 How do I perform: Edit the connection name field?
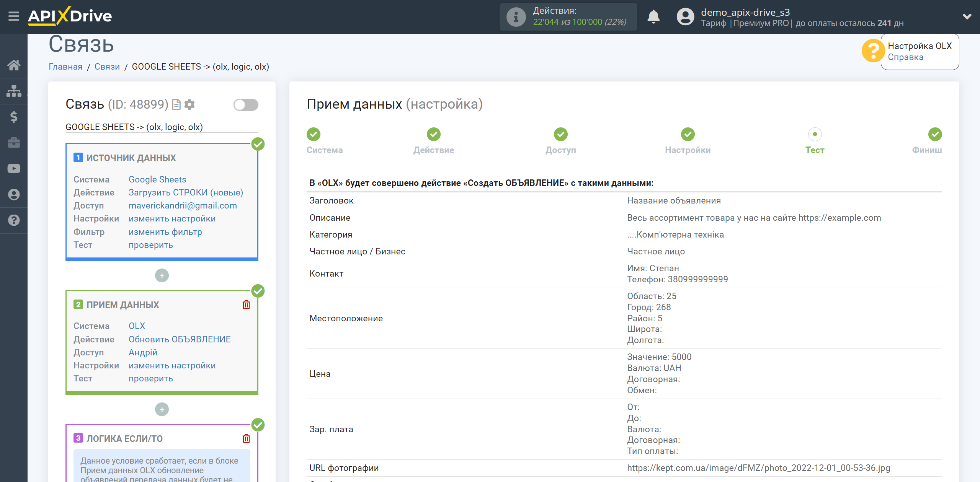pyautogui.click(x=162, y=127)
